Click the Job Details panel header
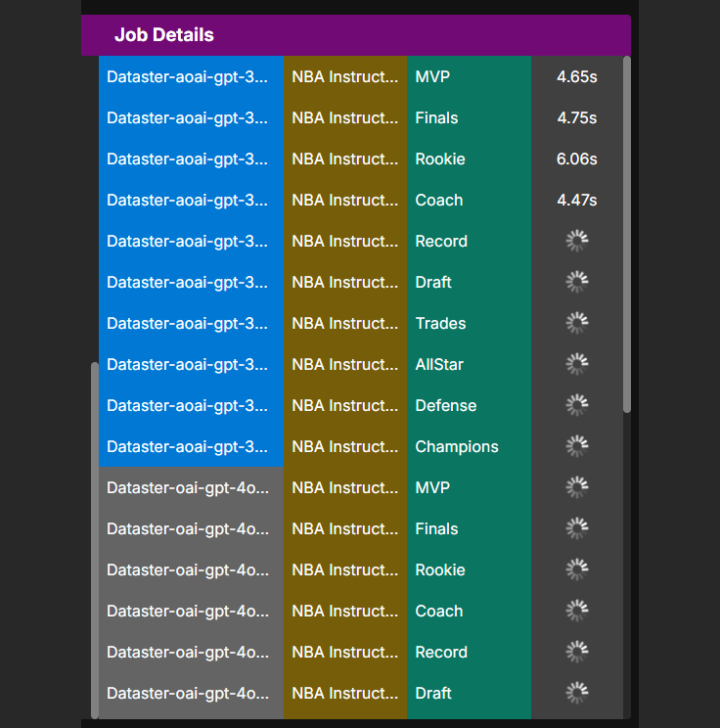The width and height of the screenshot is (720, 728). coord(356,35)
